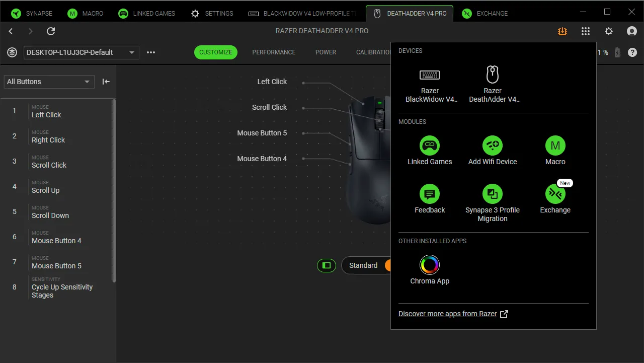Click the green view toggle below mouse
The image size is (644, 363).
point(327,265)
